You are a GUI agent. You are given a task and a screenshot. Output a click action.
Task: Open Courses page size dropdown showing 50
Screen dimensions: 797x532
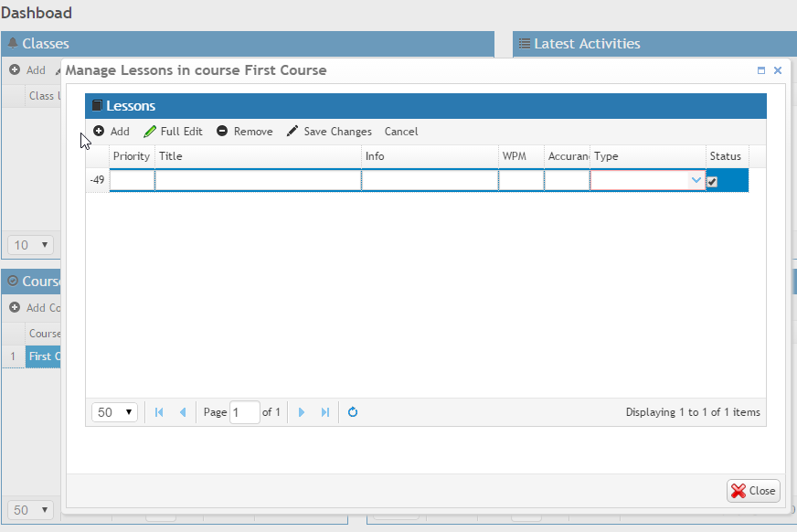point(30,510)
